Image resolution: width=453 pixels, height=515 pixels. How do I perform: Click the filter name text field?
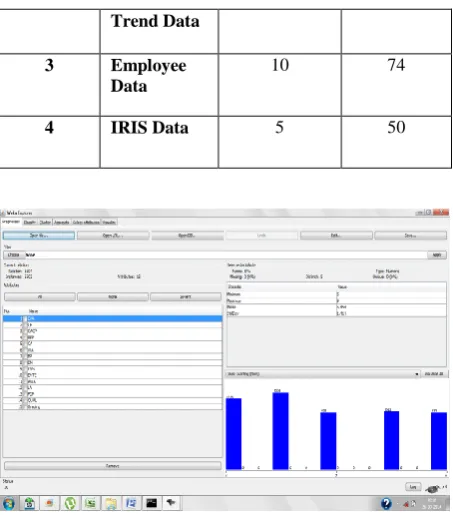pos(226,255)
